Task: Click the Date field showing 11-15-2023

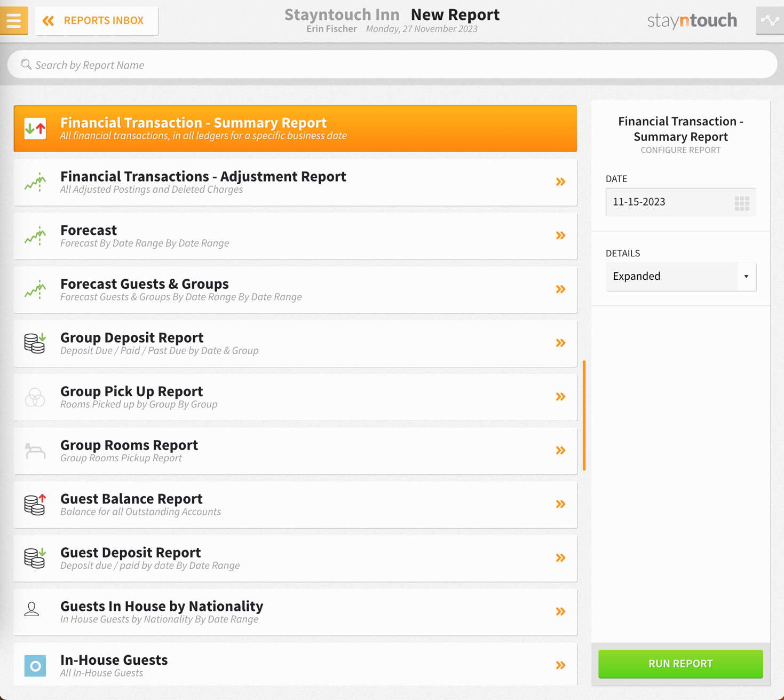Action: [680, 202]
